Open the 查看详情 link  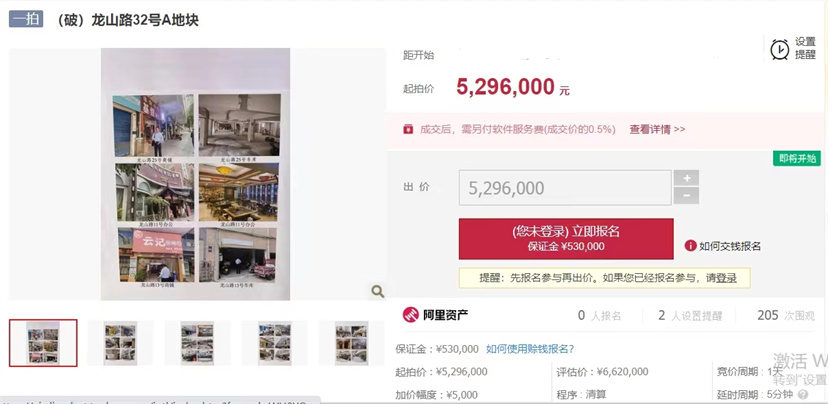coord(657,129)
